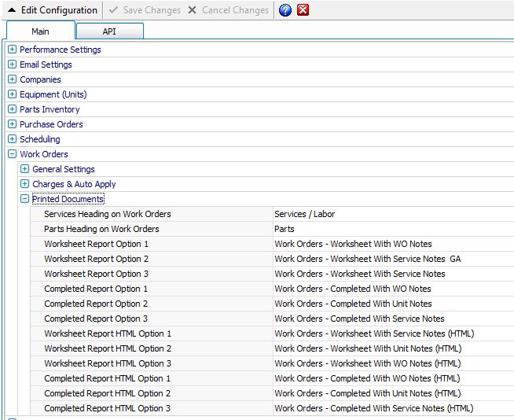Select the Performance Settings label

pyautogui.click(x=61, y=50)
